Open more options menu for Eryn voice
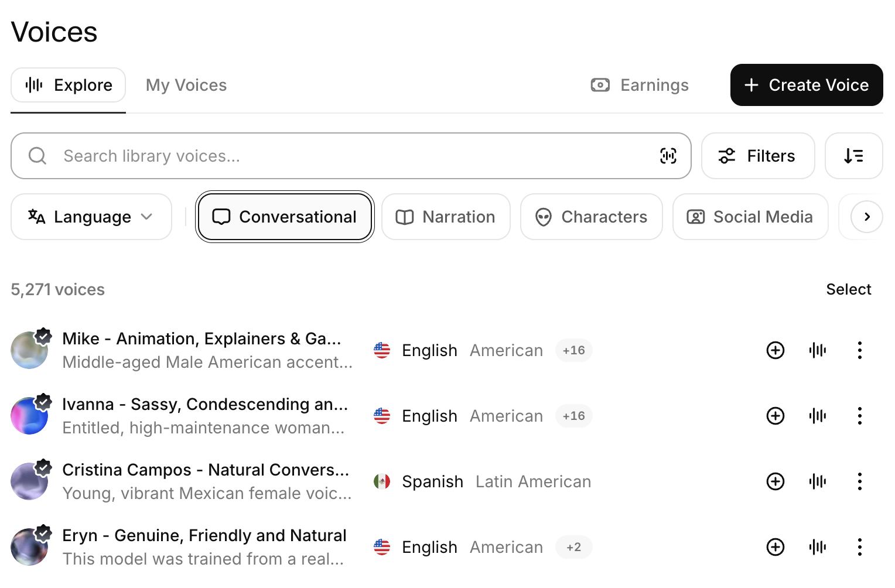Image resolution: width=895 pixels, height=588 pixels. pyautogui.click(x=860, y=547)
